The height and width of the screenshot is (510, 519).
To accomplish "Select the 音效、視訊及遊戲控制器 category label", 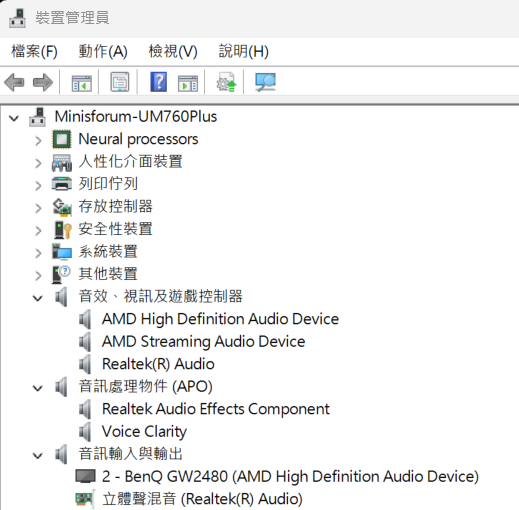I will (x=160, y=297).
